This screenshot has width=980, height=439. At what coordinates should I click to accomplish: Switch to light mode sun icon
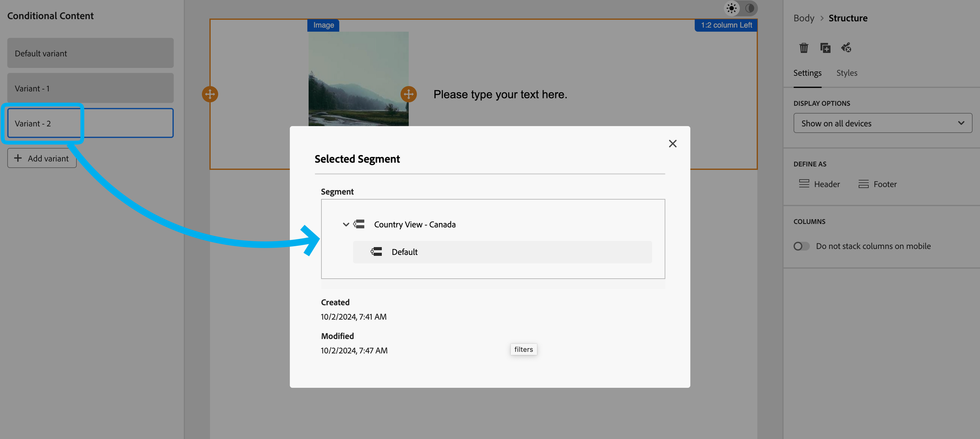point(731,8)
